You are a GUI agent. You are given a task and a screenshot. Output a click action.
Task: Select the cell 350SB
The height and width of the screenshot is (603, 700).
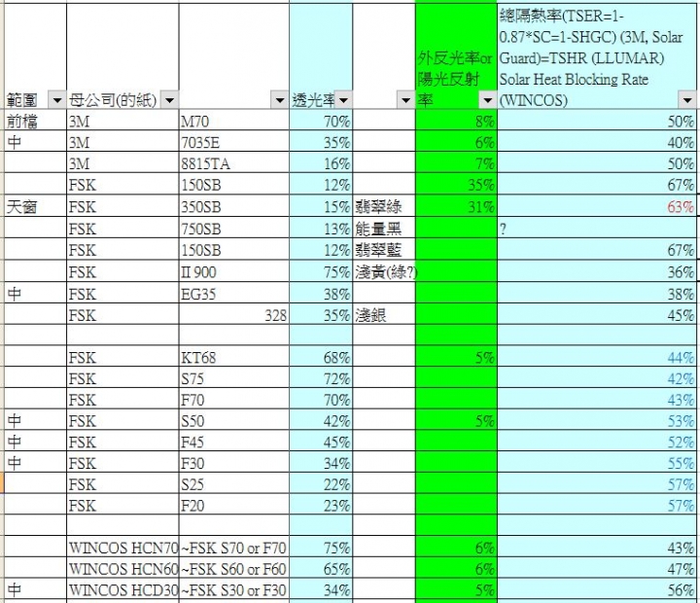[234, 206]
